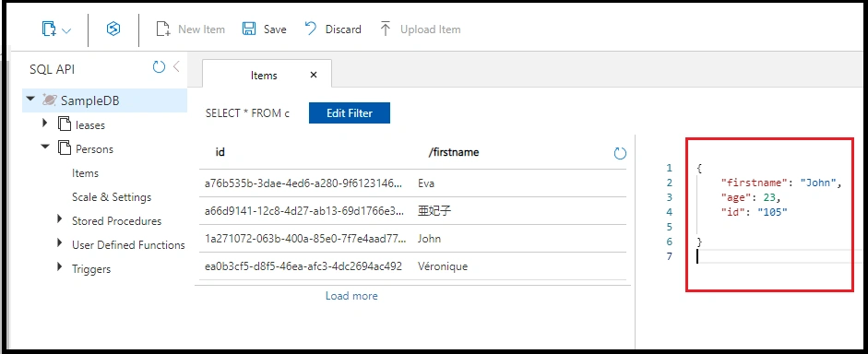
Task: Click the SELECT * FROM c query text
Action: click(247, 113)
